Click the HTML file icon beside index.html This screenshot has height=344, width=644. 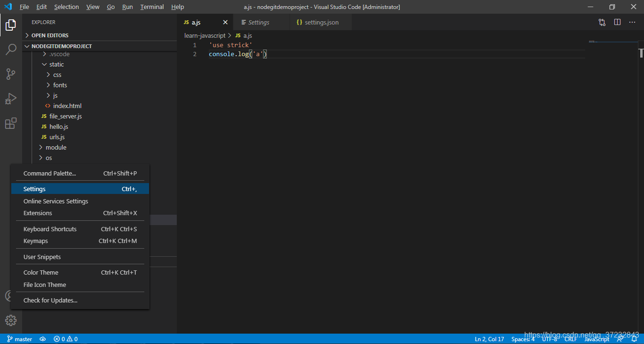[48, 106]
